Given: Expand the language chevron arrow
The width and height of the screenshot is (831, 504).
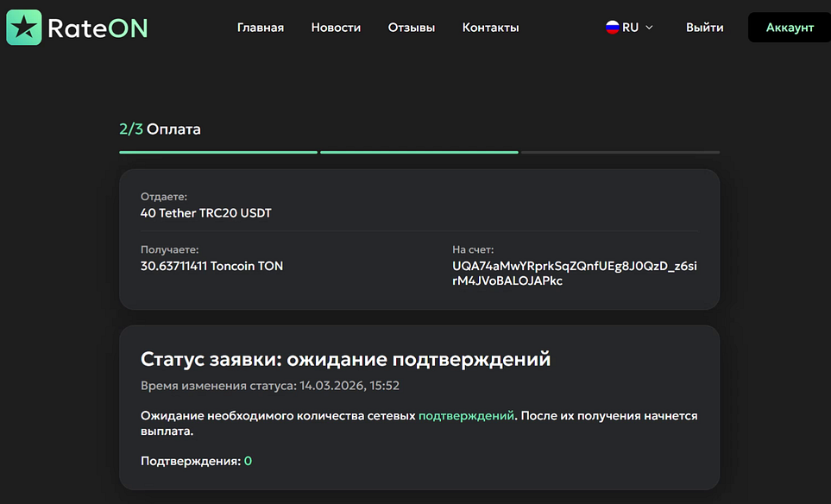Looking at the screenshot, I should coord(649,28).
